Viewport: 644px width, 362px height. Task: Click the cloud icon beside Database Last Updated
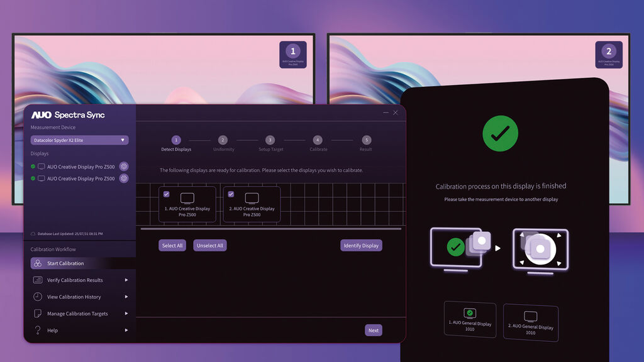point(33,234)
